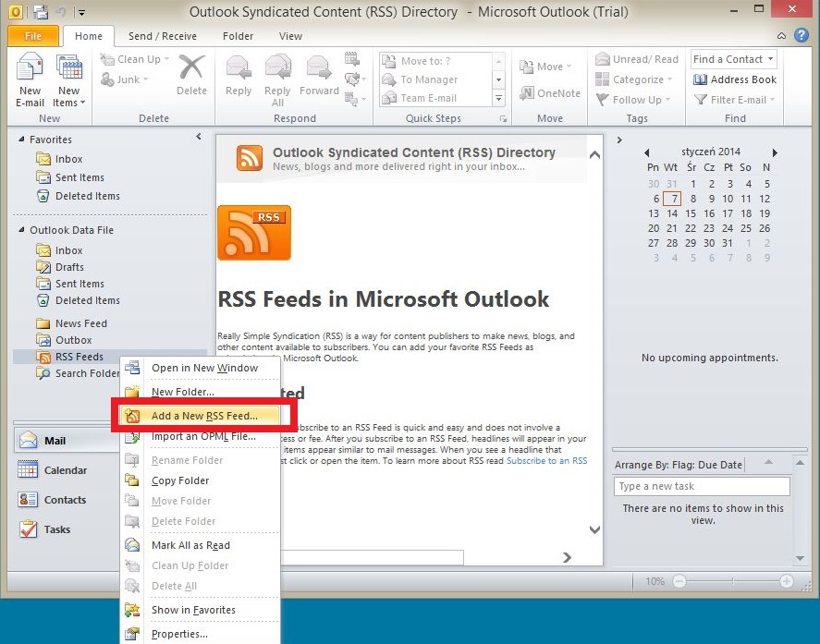This screenshot has height=644, width=820.
Task: Click the Delete button in ribbon
Action: pyautogui.click(x=191, y=75)
